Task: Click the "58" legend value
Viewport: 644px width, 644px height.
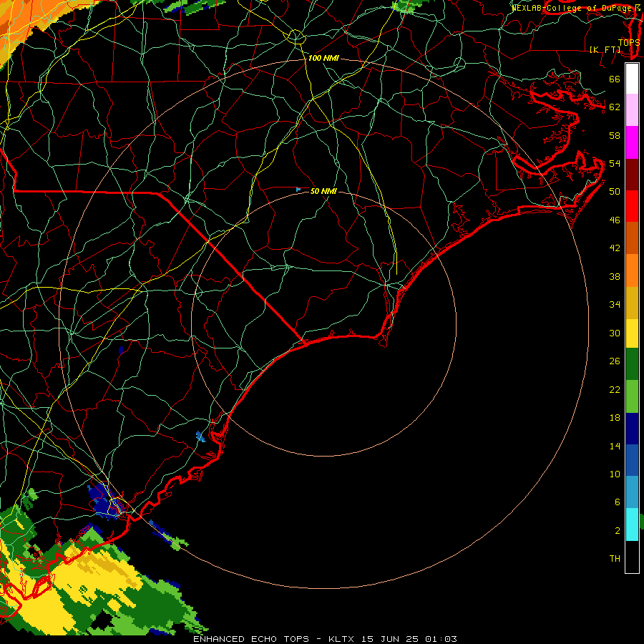Action: coord(615,135)
